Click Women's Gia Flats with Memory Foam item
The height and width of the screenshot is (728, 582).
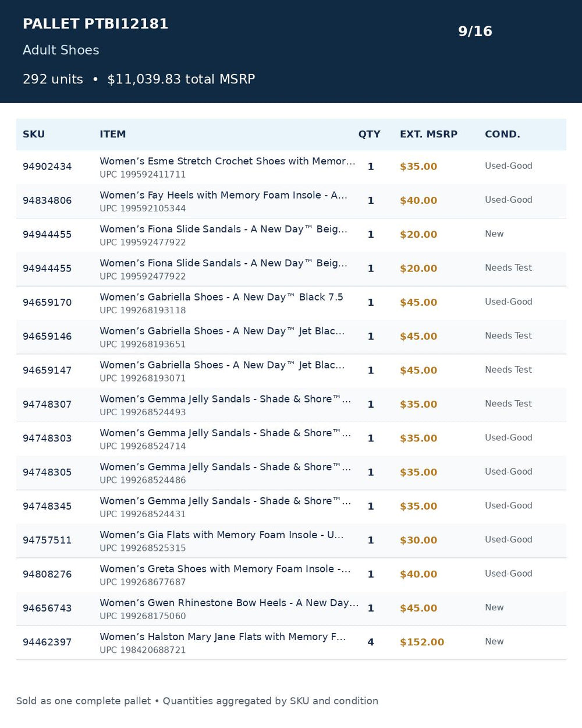click(221, 535)
